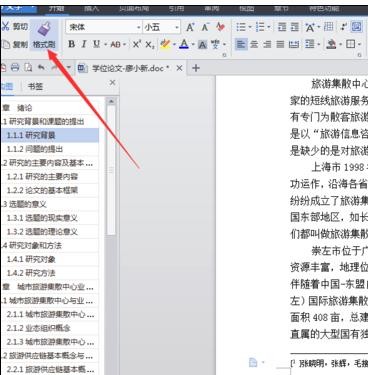Viewport: 368px width, 375px height.
Task: Click the font color A swatch
Action: [x=184, y=44]
